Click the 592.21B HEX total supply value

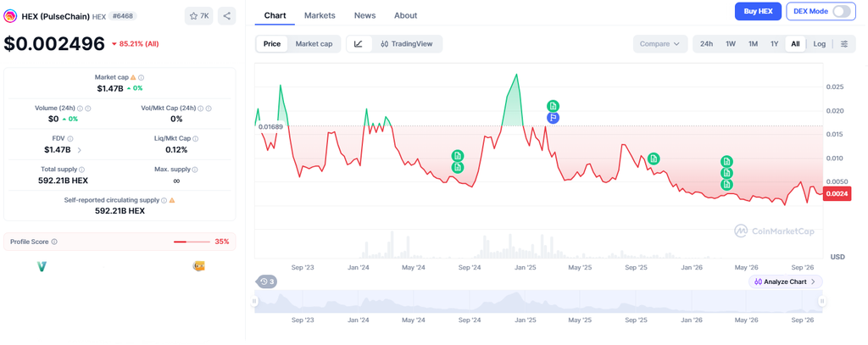[64, 181]
